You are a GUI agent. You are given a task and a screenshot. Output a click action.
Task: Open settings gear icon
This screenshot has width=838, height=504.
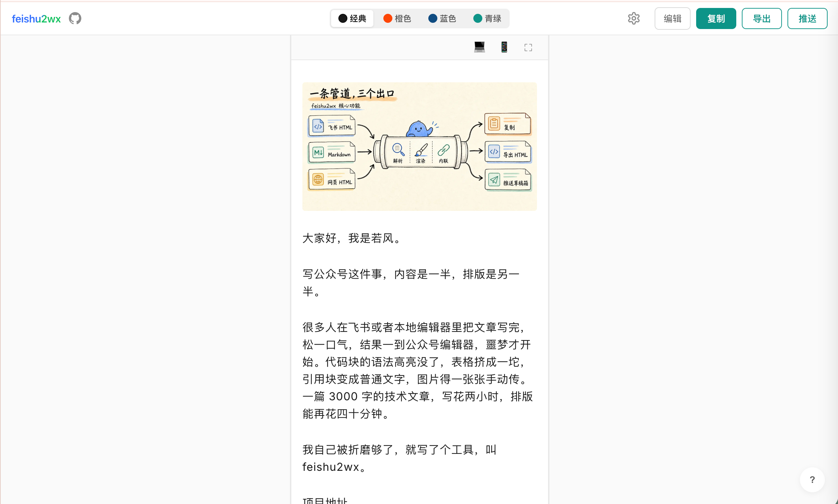click(x=634, y=19)
